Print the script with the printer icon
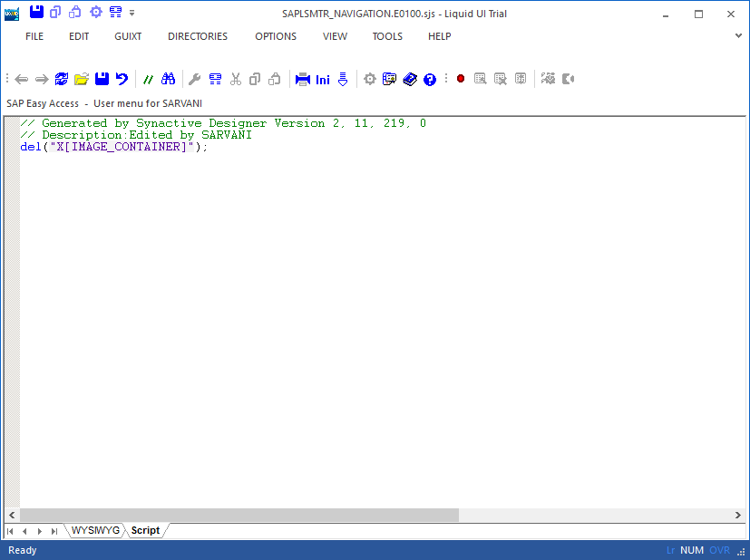Screen dimensions: 750x560 click(x=303, y=80)
